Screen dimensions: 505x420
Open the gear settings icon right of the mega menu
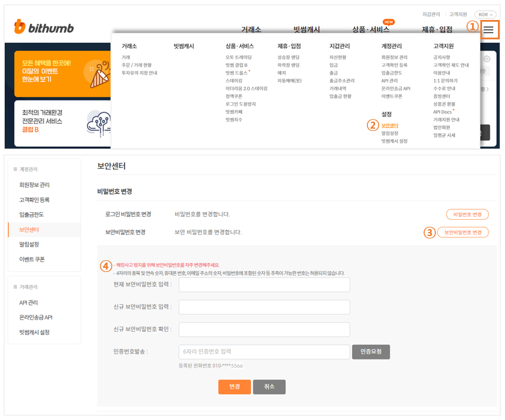[x=487, y=59]
